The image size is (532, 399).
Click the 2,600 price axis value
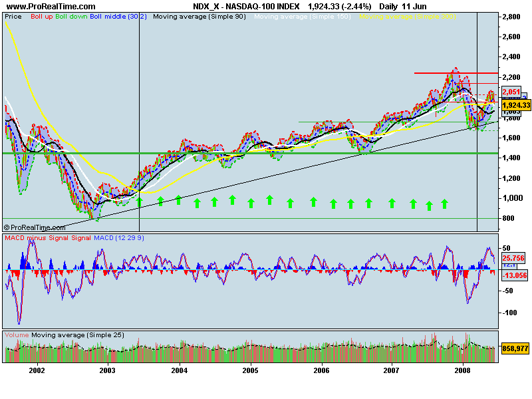point(511,37)
